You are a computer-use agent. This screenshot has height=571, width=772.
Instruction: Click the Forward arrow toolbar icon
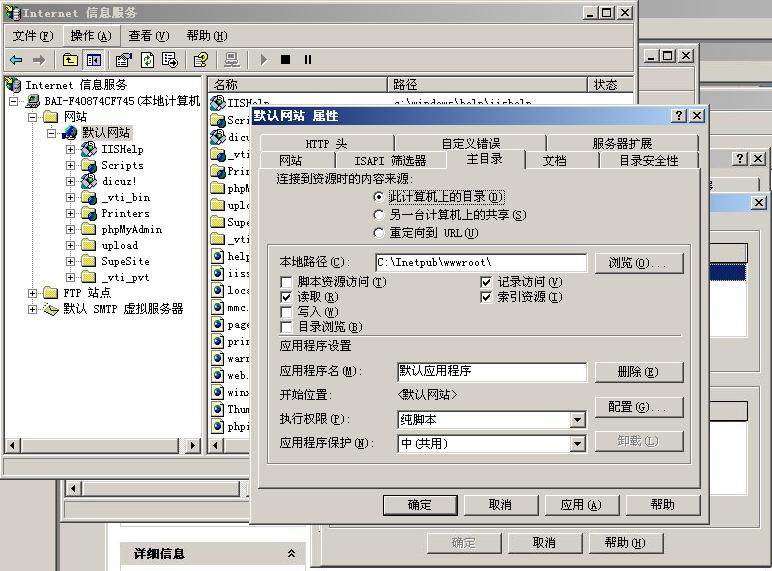pyautogui.click(x=39, y=60)
